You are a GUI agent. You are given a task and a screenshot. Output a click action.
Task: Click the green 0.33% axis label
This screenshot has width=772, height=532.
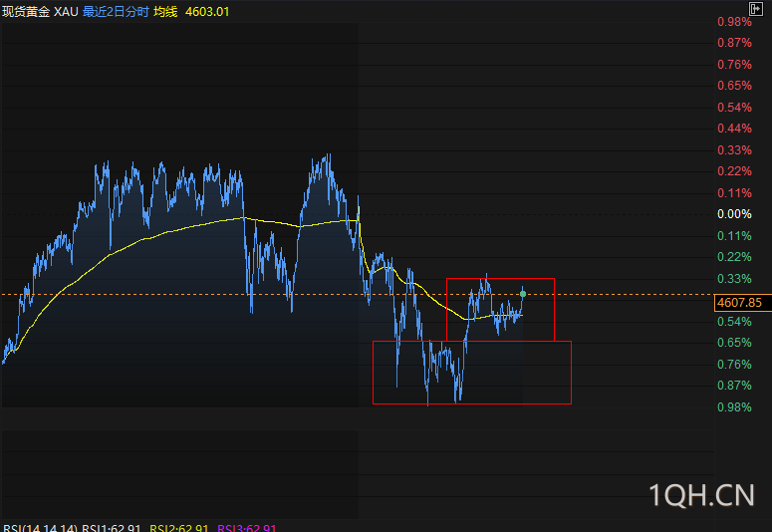point(734,279)
